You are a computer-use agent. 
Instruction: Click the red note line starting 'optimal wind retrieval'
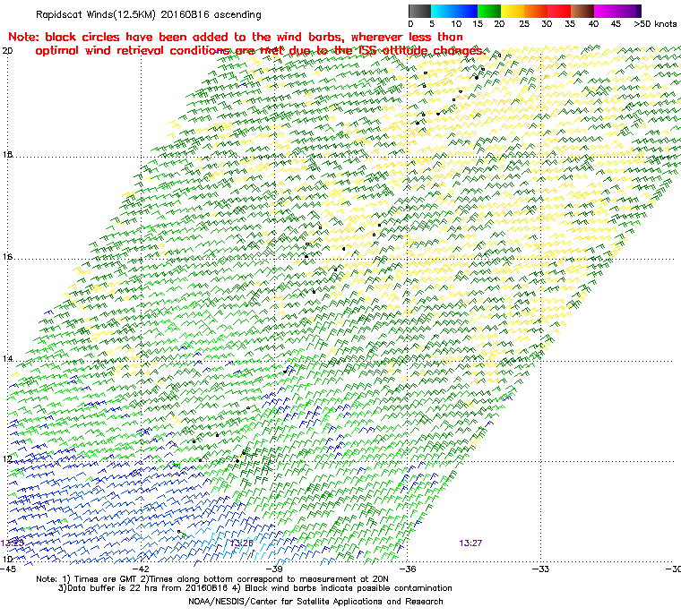(x=260, y=51)
